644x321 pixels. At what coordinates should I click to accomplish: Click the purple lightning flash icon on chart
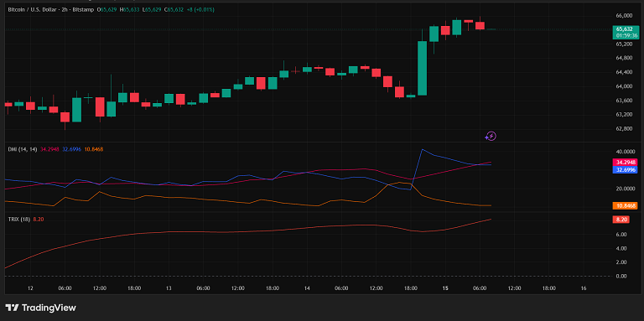point(491,137)
